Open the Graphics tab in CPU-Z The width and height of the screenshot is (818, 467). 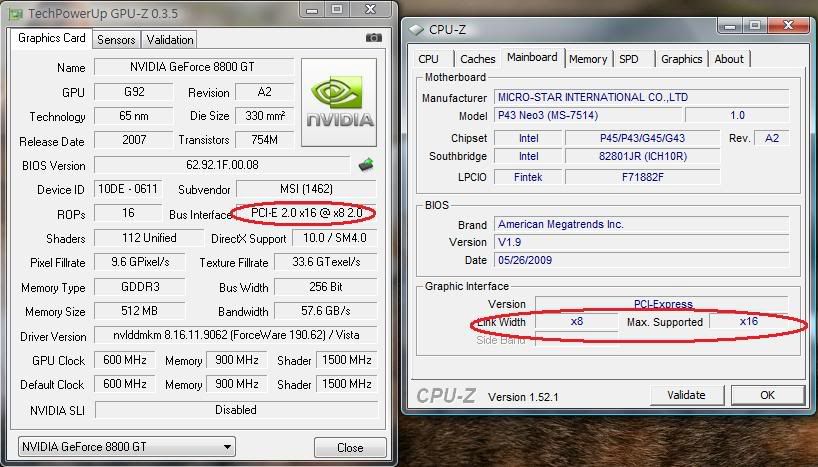pos(681,59)
